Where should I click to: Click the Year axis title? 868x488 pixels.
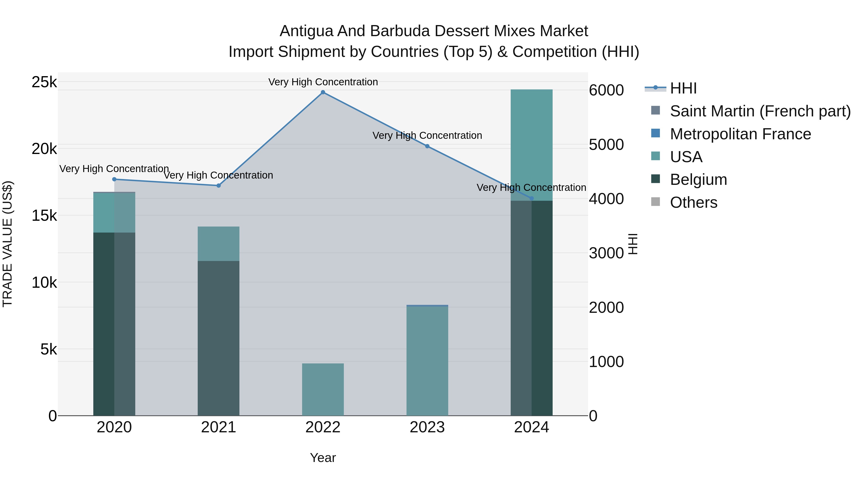[323, 458]
